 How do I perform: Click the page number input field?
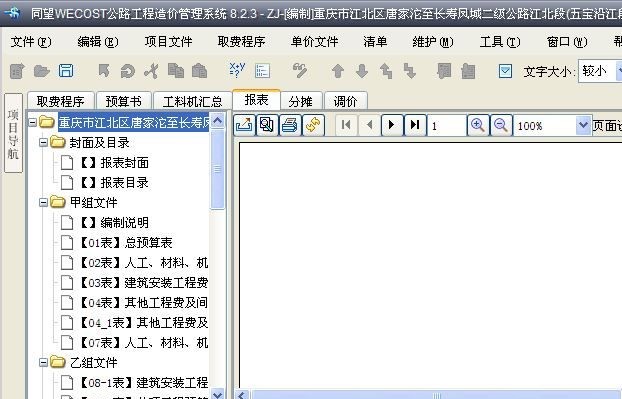coord(446,125)
